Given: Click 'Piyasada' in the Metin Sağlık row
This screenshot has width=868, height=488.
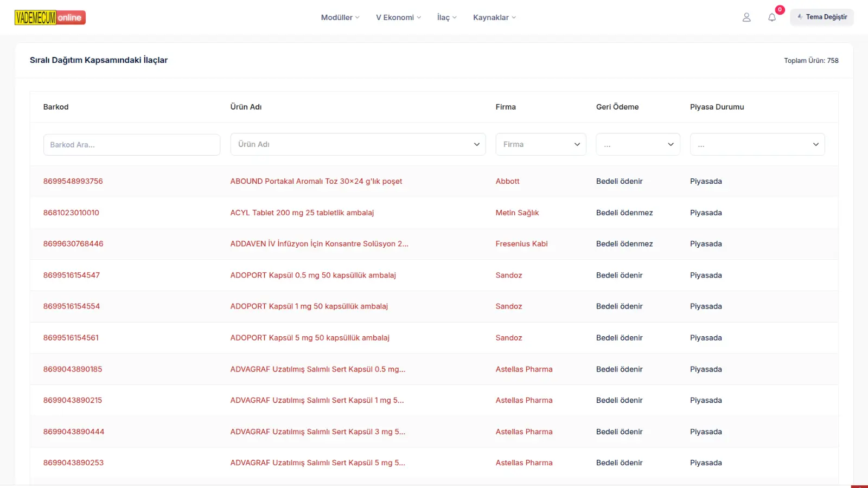Looking at the screenshot, I should (x=706, y=213).
